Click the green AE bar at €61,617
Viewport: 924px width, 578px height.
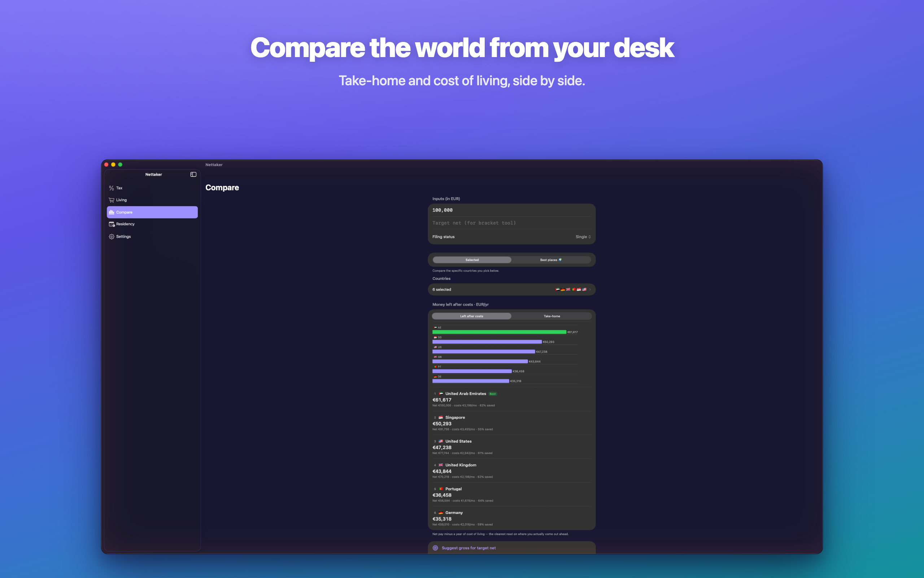point(499,332)
